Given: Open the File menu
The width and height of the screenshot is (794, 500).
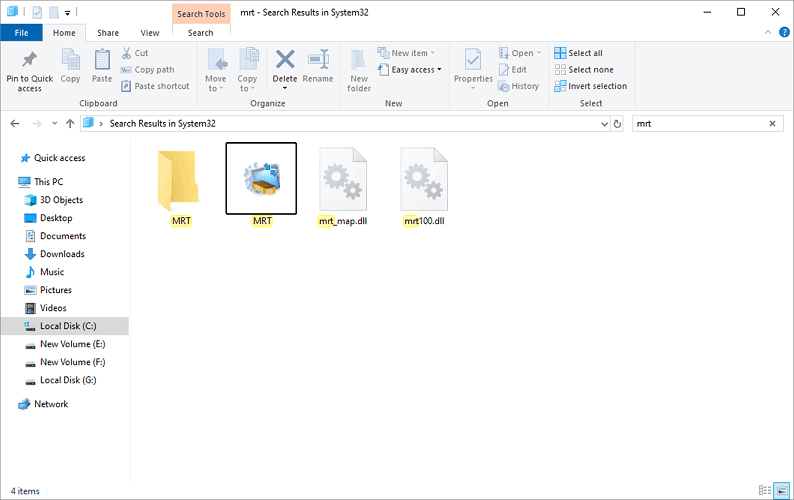Looking at the screenshot, I should pos(21,33).
